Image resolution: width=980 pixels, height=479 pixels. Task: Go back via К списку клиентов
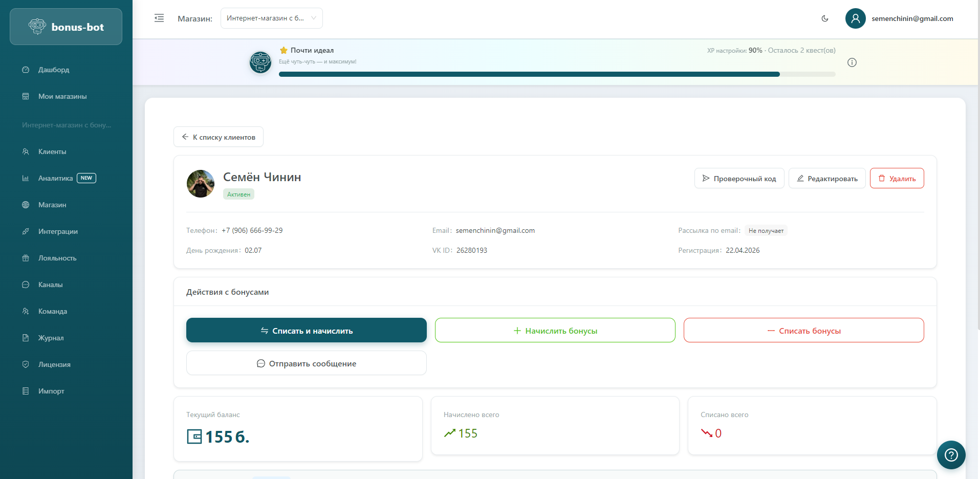pyautogui.click(x=219, y=137)
